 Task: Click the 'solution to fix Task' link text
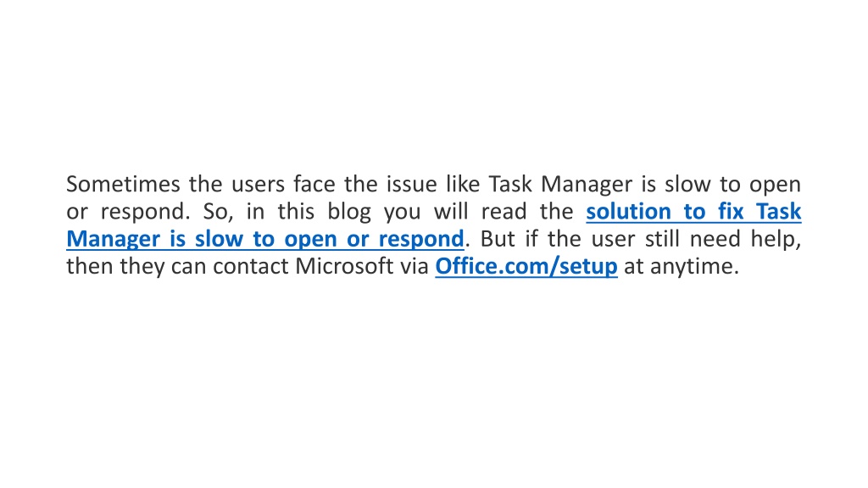pos(693,211)
